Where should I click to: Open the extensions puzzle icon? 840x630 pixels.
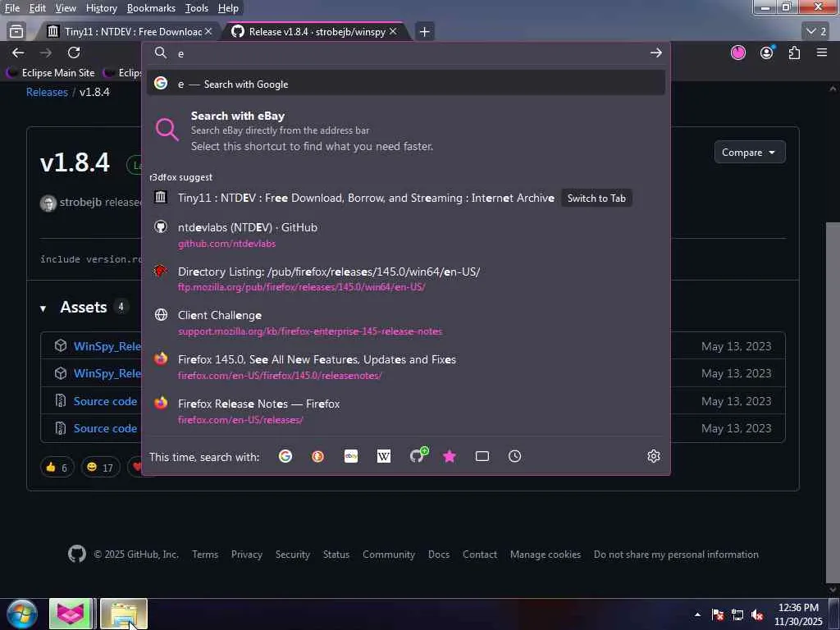click(x=794, y=52)
